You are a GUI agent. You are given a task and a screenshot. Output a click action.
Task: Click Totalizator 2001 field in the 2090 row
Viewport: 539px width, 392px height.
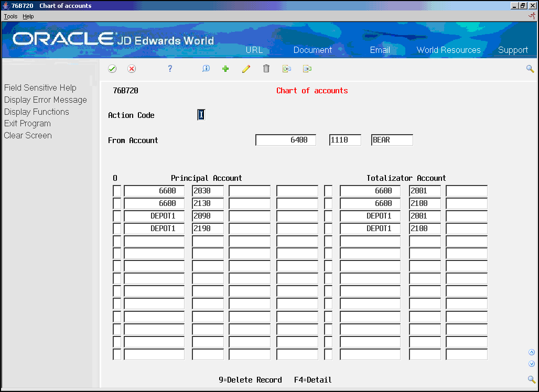click(425, 216)
